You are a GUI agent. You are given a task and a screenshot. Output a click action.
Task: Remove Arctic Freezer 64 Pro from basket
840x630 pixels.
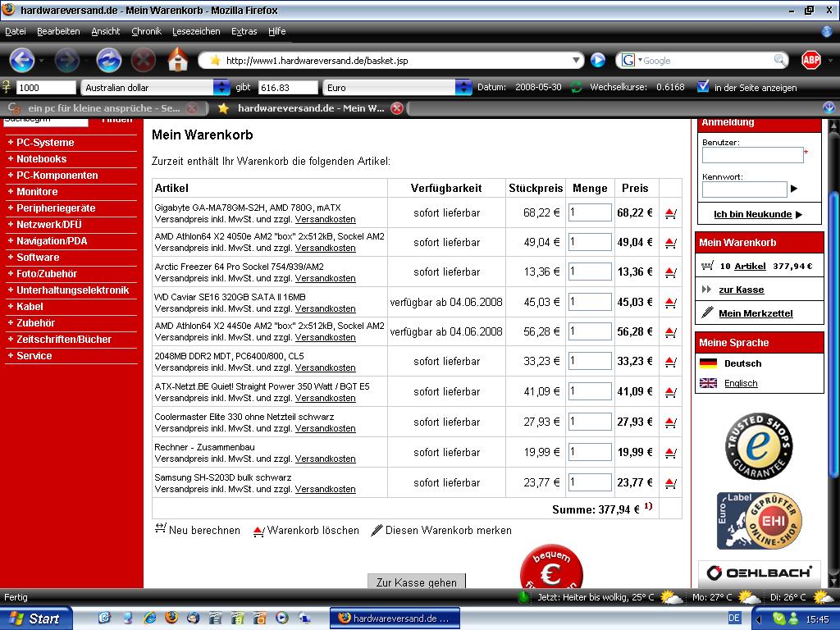(x=670, y=272)
